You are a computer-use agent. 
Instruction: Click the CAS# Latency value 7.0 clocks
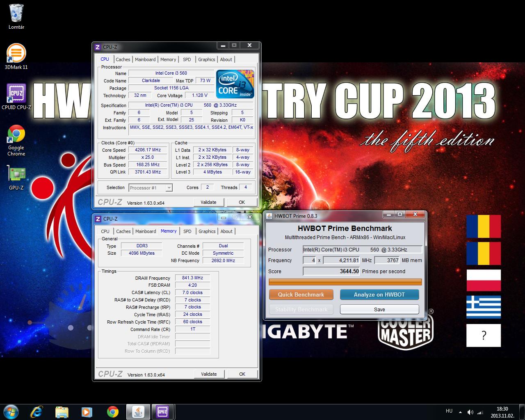[x=192, y=293]
